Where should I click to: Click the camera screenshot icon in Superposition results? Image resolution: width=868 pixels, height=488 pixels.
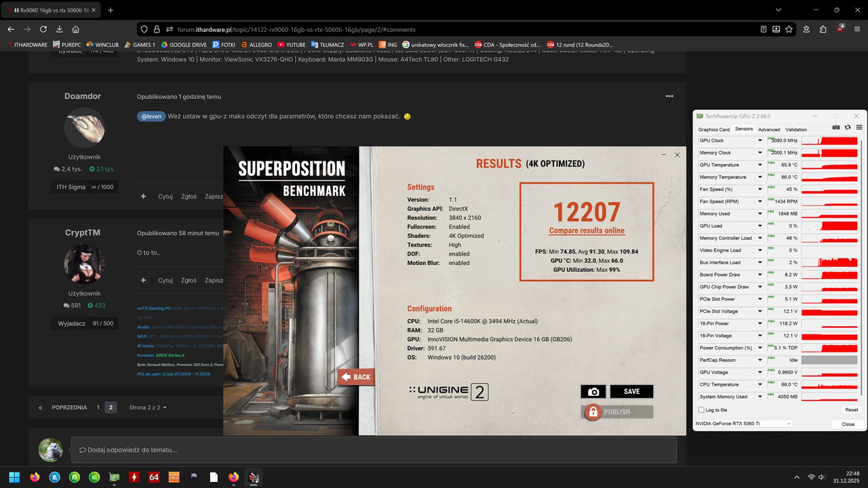pos(593,392)
